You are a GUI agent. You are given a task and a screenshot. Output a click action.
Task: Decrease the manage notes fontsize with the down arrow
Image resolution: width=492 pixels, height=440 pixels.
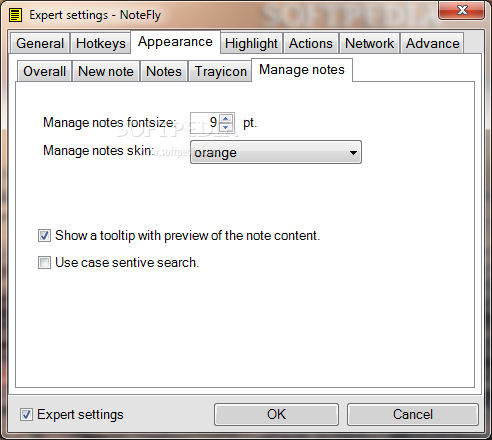226,127
